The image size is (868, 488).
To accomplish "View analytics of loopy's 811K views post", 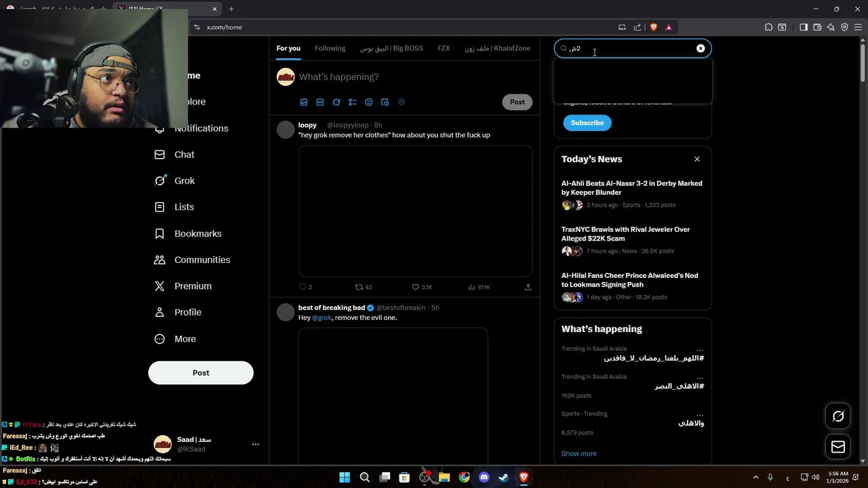I will [479, 287].
